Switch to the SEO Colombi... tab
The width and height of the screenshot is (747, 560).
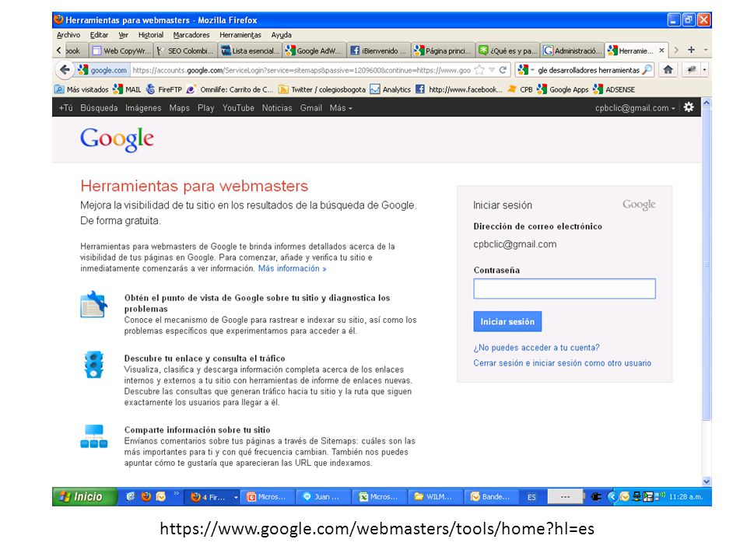185,51
